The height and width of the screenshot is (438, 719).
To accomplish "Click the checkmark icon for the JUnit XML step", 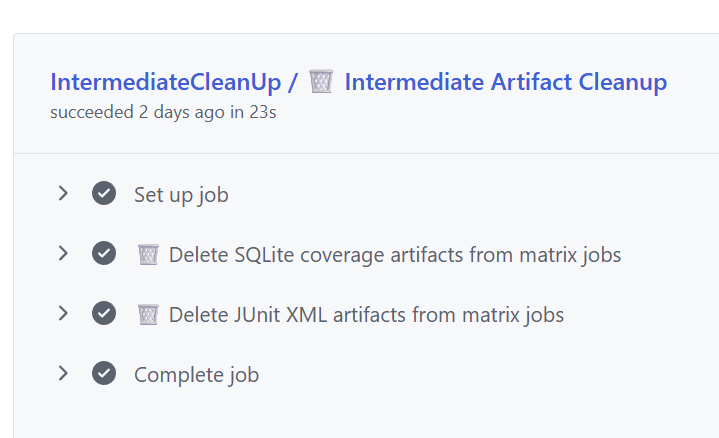I will (x=104, y=314).
